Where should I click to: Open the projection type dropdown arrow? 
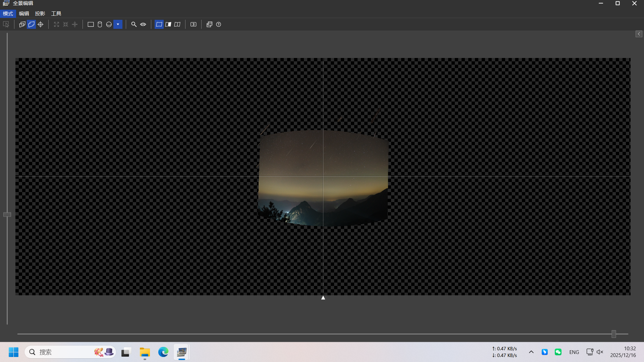click(x=118, y=24)
